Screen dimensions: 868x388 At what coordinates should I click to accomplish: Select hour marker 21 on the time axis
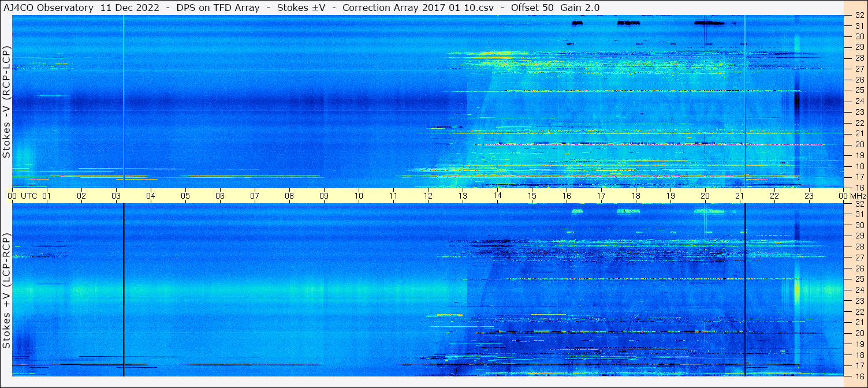click(x=740, y=196)
